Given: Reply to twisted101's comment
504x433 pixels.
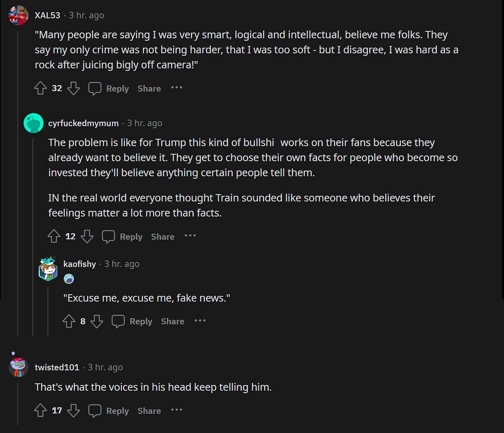Looking at the screenshot, I should coord(109,411).
